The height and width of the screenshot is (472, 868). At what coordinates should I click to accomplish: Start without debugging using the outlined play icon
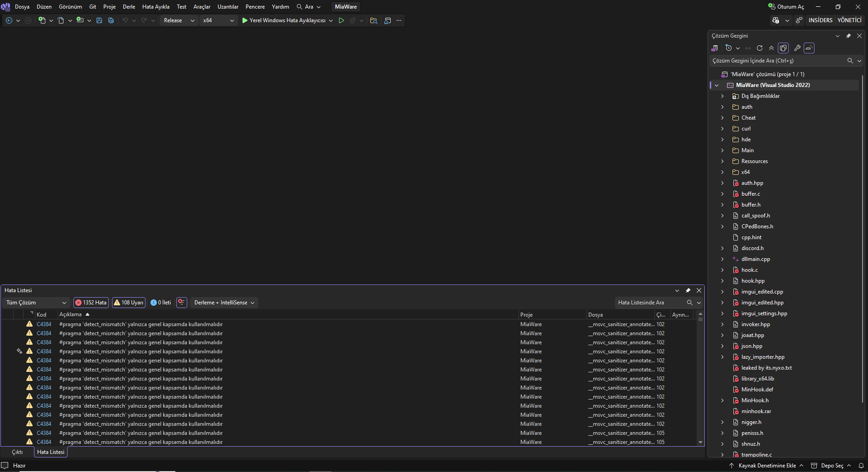tap(341, 20)
